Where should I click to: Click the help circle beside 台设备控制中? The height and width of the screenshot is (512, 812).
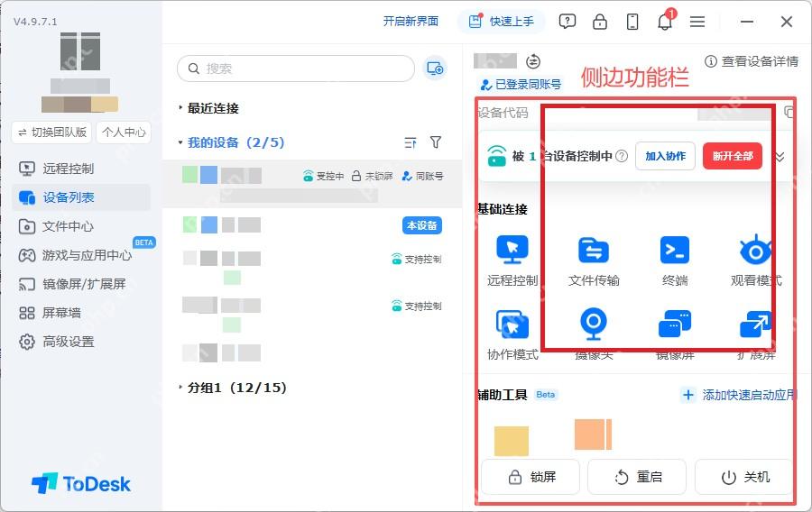coord(622,156)
